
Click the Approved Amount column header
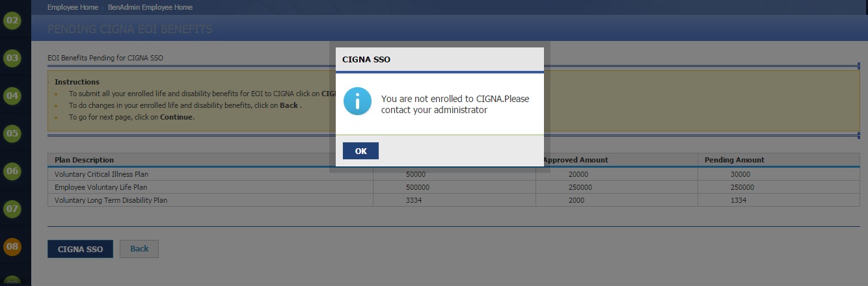click(x=576, y=160)
